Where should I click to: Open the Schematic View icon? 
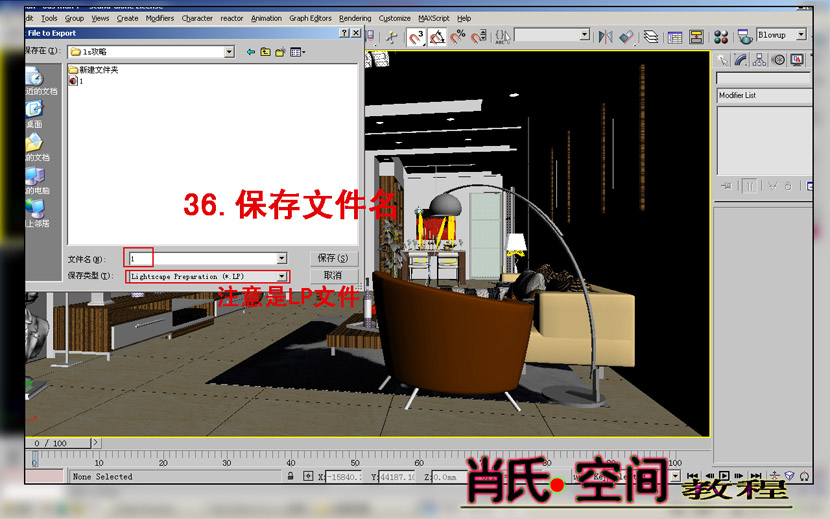click(696, 37)
